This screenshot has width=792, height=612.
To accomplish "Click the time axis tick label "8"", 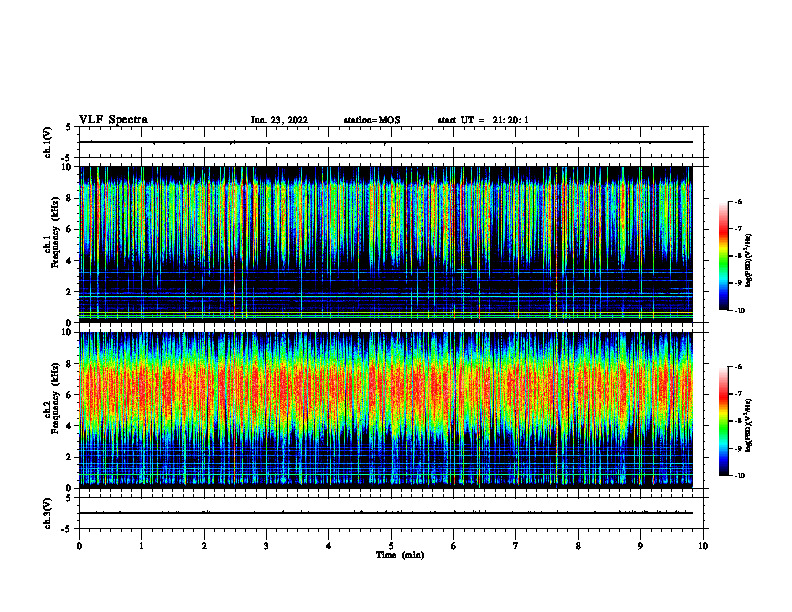I will point(578,546).
